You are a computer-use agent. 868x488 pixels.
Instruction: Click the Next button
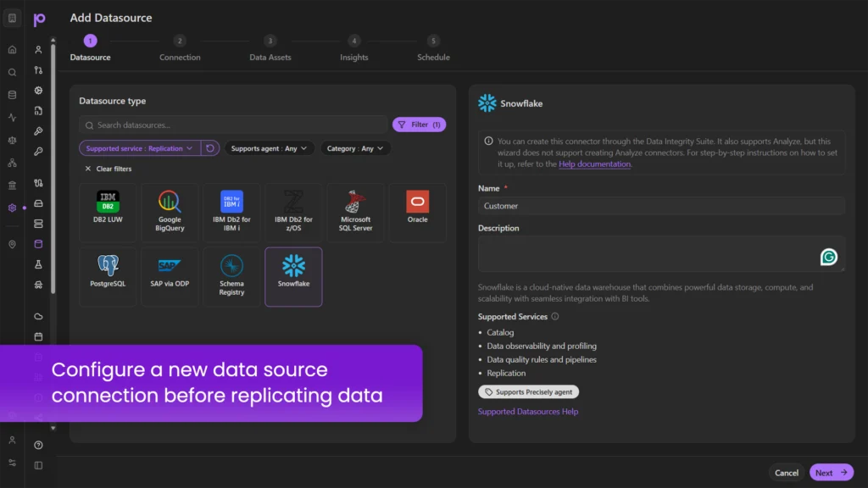pyautogui.click(x=831, y=473)
